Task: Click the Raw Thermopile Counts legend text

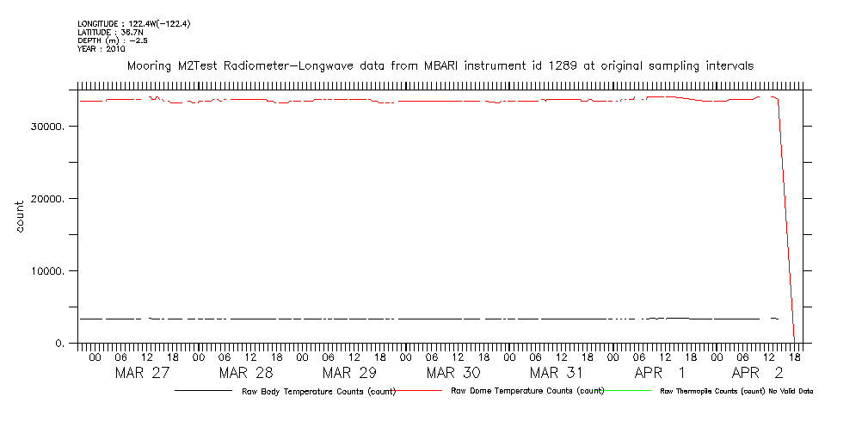Action: tap(736, 391)
